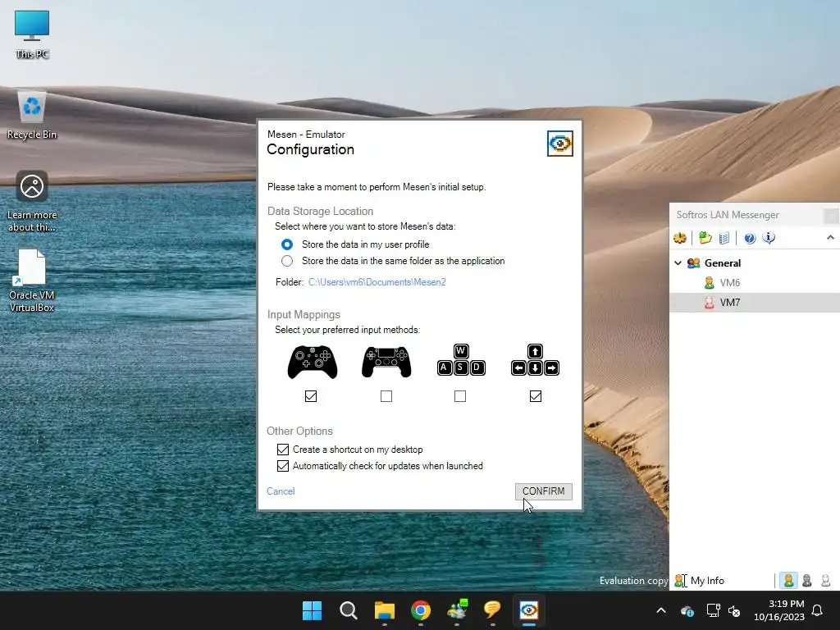The width and height of the screenshot is (840, 630).
Task: Click the muted volume tray icon
Action: pyautogui.click(x=734, y=610)
